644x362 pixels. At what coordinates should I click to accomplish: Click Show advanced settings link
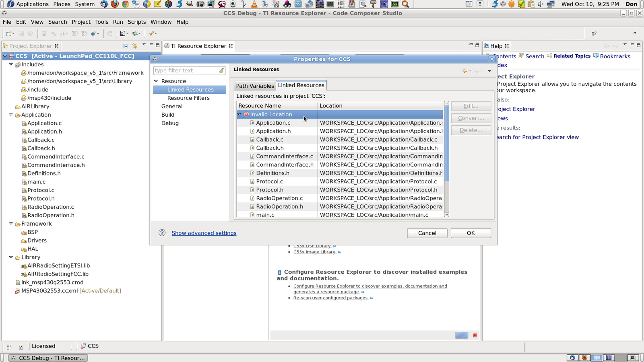pos(204,233)
